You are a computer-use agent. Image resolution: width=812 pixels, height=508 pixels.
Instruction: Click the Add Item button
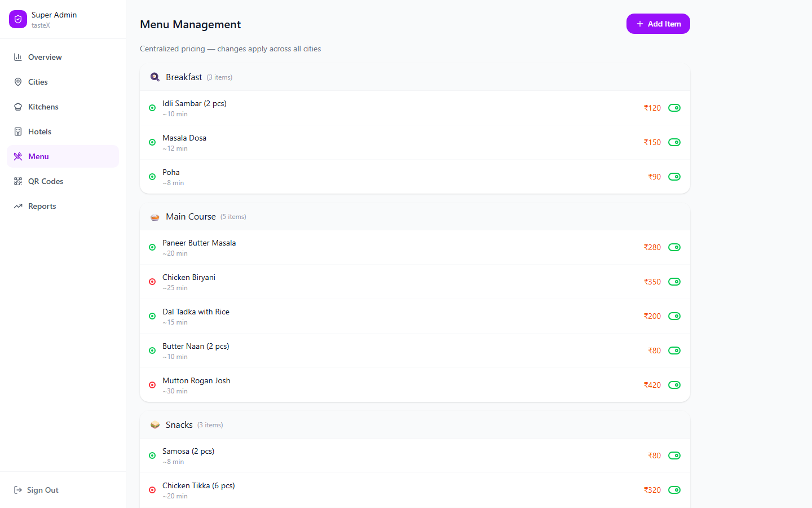[x=658, y=24]
